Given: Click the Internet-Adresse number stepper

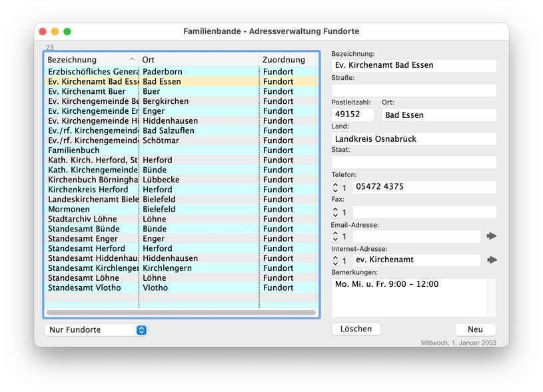Looking at the screenshot, I should click(x=336, y=260).
